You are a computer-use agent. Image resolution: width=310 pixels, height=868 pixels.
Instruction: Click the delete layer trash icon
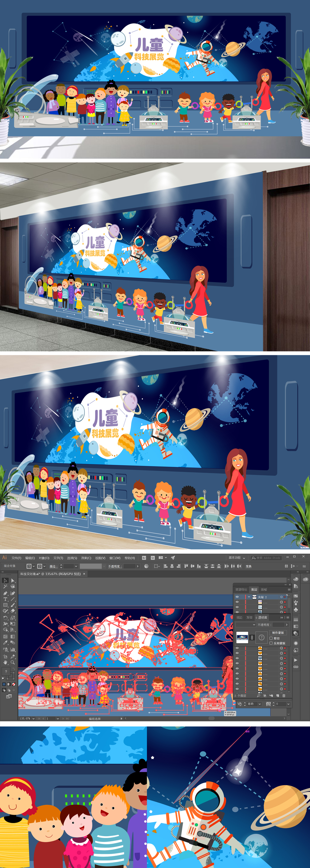point(284,695)
